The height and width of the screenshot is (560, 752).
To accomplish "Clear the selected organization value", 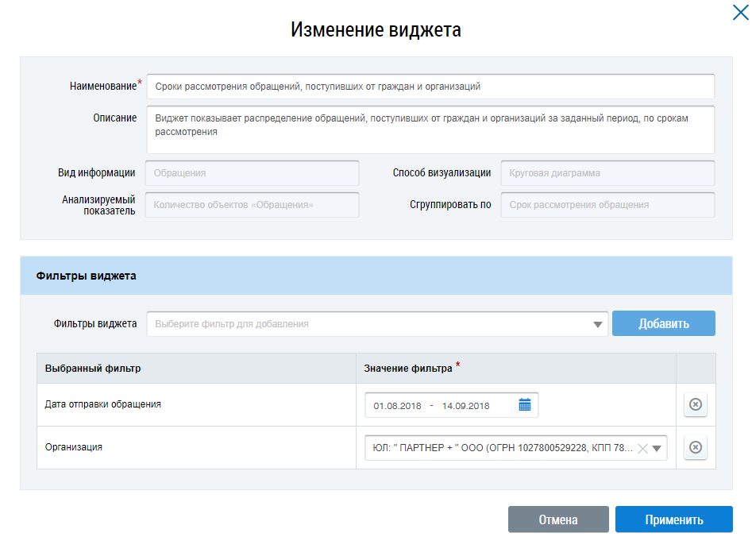I will 642,448.
